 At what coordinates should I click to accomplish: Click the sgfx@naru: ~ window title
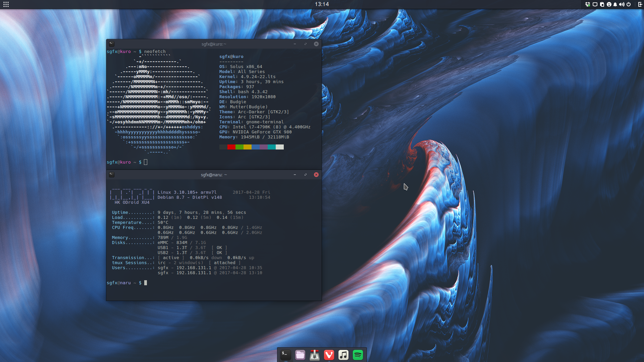click(x=214, y=175)
